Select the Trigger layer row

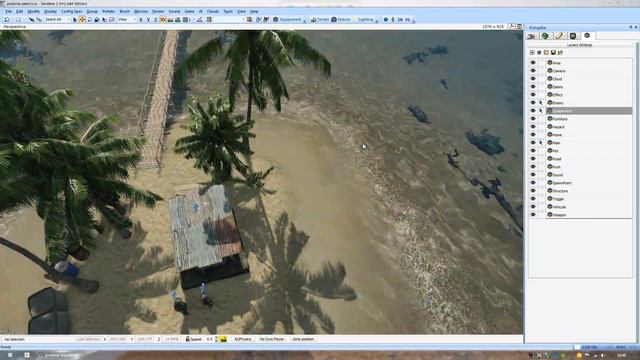click(589, 198)
